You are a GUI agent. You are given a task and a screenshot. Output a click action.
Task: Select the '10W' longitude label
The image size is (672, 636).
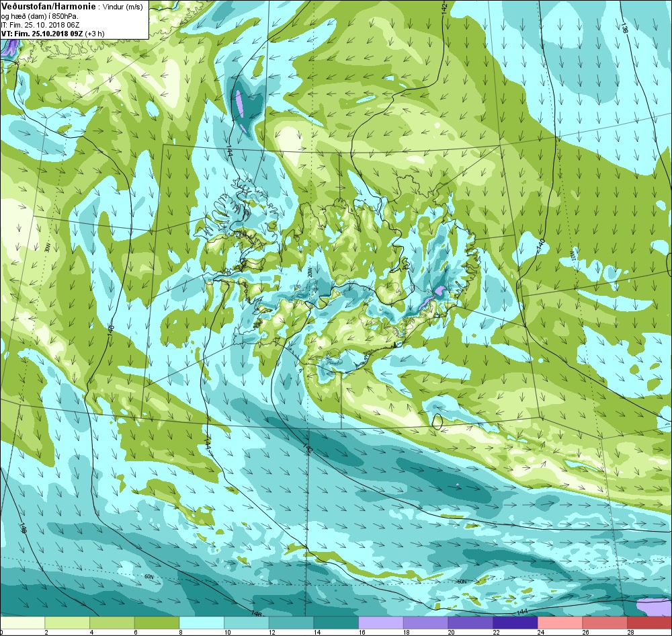(572, 255)
